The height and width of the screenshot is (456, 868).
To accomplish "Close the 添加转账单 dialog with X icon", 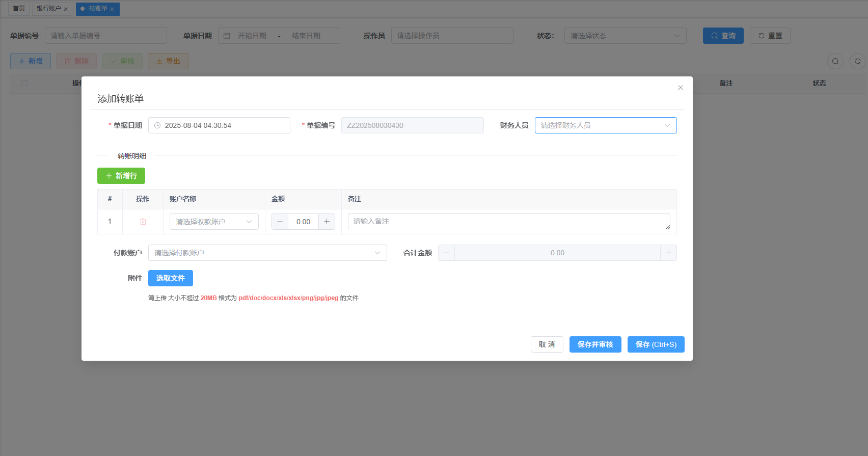I will [x=681, y=88].
